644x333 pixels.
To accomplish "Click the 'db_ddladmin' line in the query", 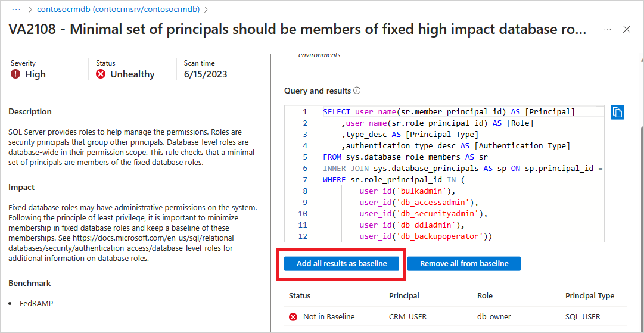I will click(412, 225).
